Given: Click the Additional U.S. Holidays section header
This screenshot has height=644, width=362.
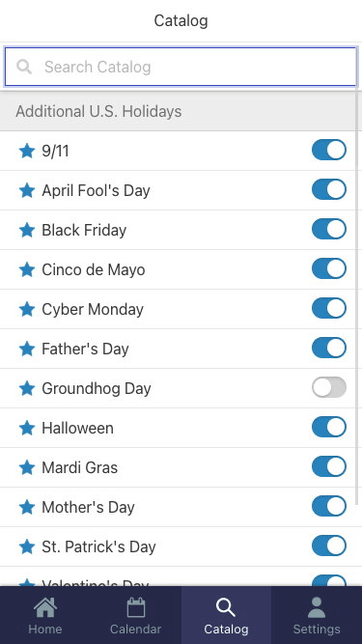Looking at the screenshot, I should (x=179, y=111).
